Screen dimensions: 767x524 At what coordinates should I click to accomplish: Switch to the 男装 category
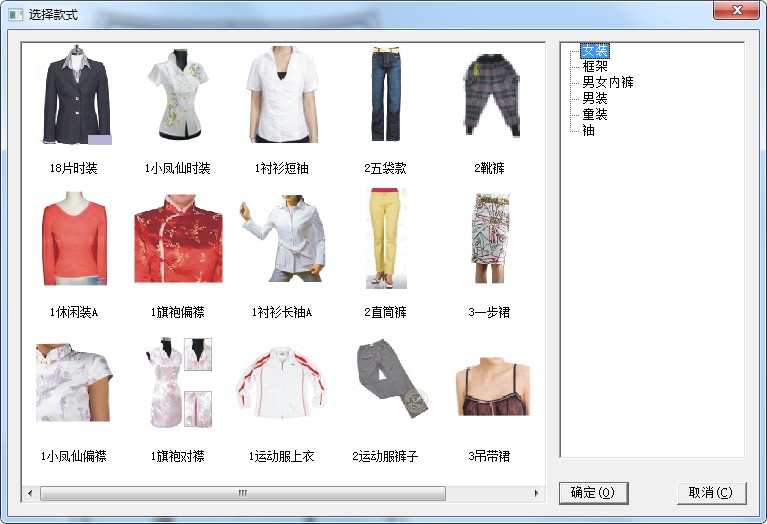pos(595,98)
